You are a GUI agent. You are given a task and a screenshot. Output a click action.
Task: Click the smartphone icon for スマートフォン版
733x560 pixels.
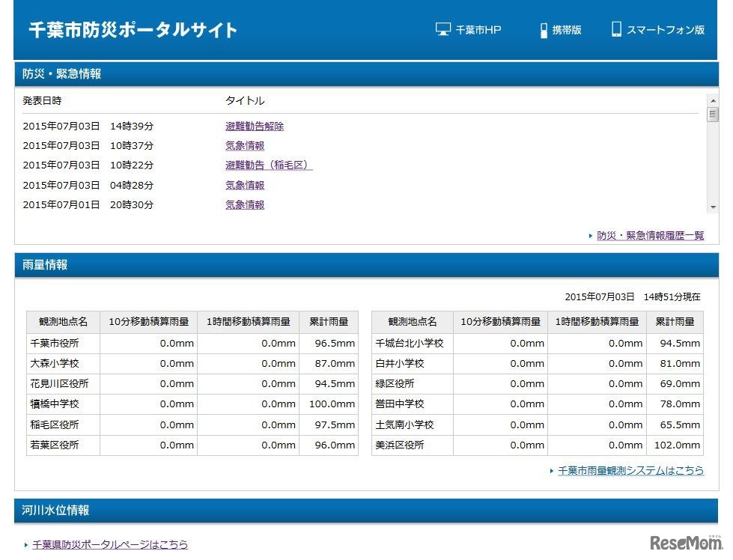coord(616,28)
